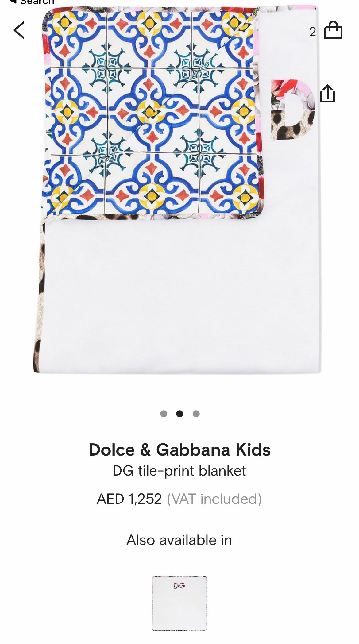
Task: Tap the floral D letter on the blanket
Action: coord(293,110)
